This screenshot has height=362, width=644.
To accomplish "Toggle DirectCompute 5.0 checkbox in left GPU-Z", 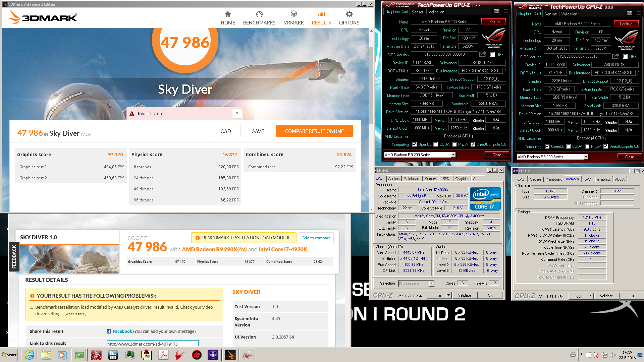I will [x=473, y=144].
